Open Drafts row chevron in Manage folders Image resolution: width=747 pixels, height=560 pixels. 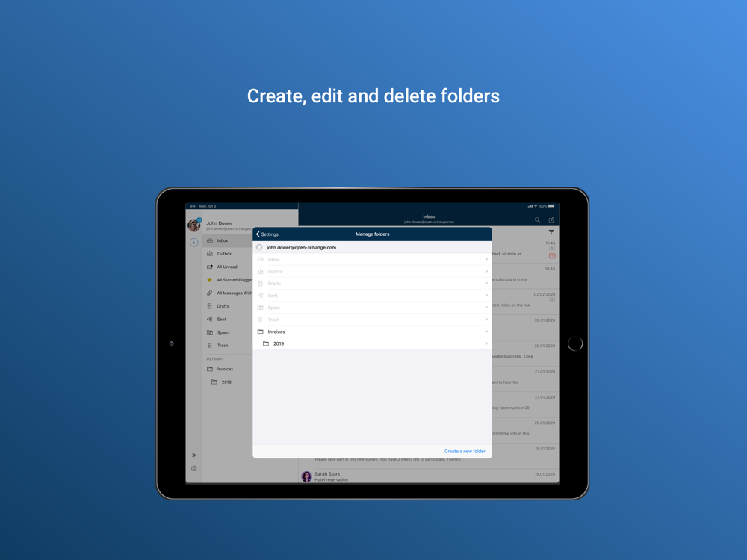click(486, 283)
